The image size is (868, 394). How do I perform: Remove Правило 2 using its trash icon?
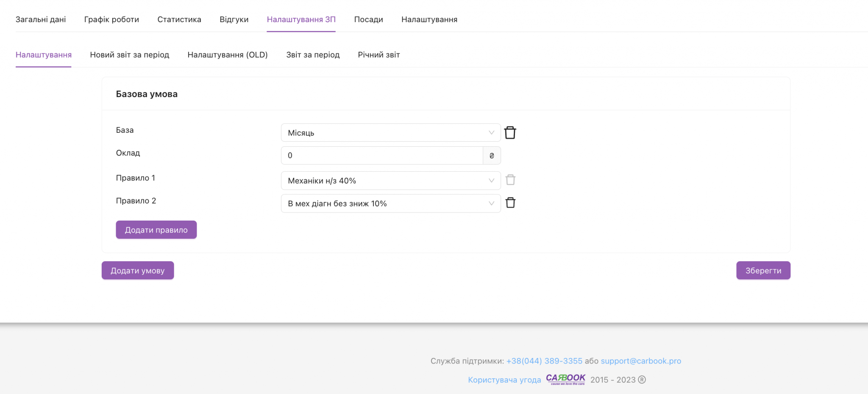[x=510, y=203]
